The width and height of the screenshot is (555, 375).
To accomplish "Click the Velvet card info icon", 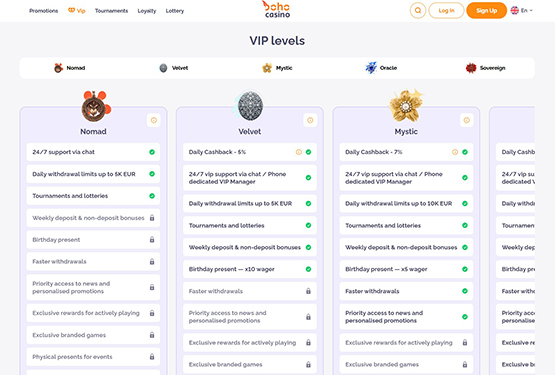I will click(x=310, y=120).
